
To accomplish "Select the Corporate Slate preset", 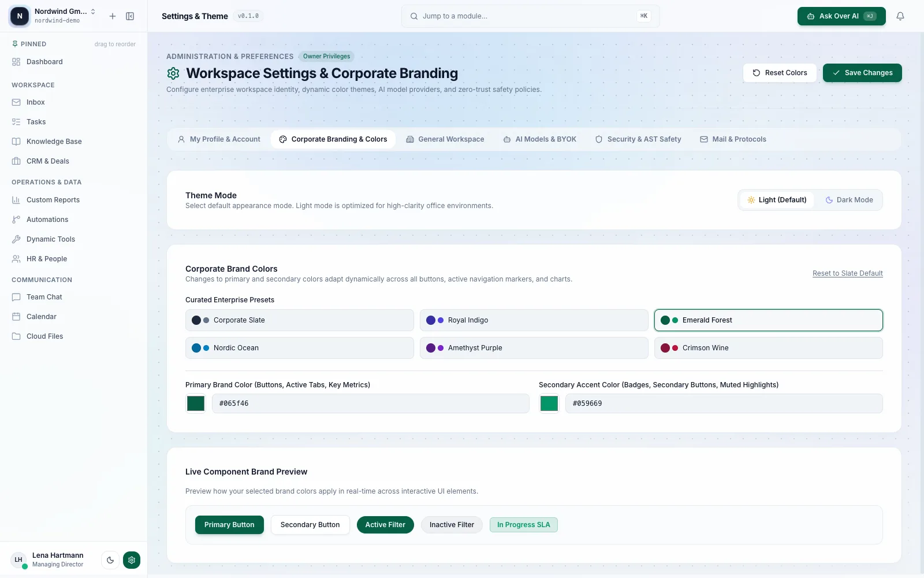I will pyautogui.click(x=300, y=320).
